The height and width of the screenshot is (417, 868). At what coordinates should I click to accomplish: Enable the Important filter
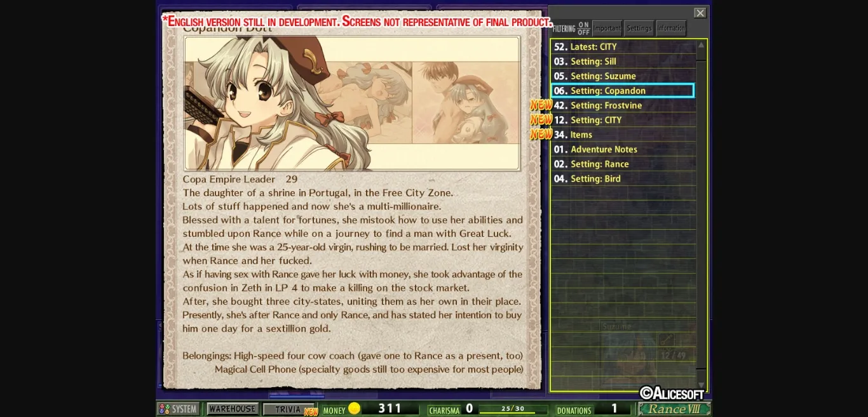click(x=607, y=28)
